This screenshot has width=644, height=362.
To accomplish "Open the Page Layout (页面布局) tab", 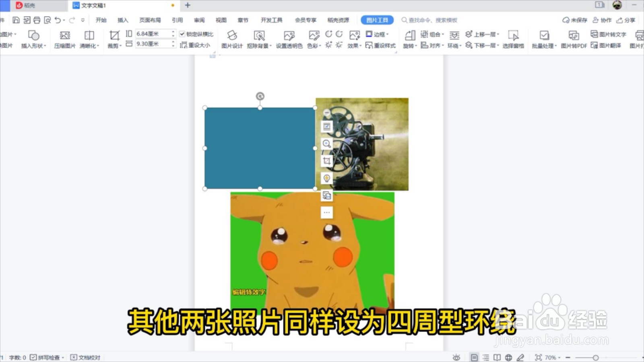I will pos(150,20).
